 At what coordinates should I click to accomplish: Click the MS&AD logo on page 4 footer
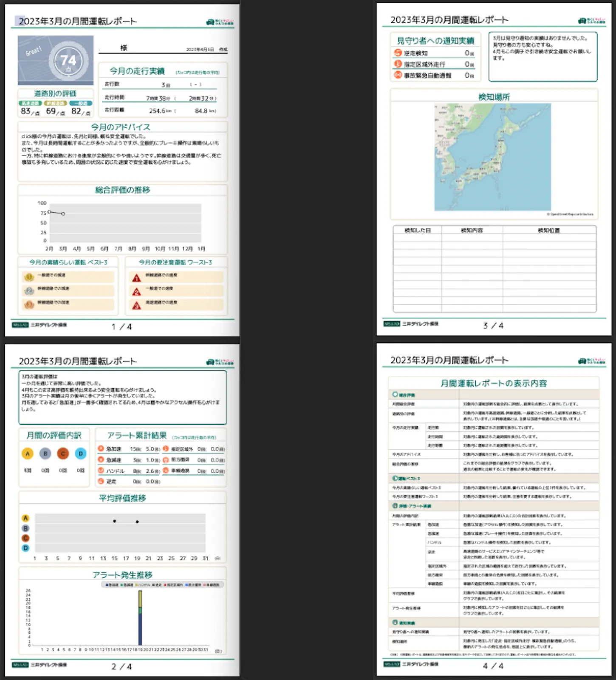392,664
